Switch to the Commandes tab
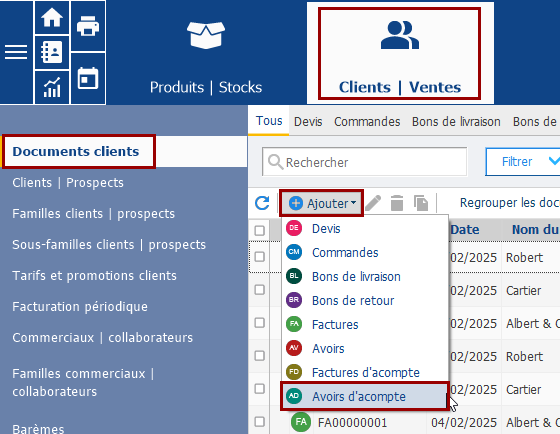 click(367, 121)
